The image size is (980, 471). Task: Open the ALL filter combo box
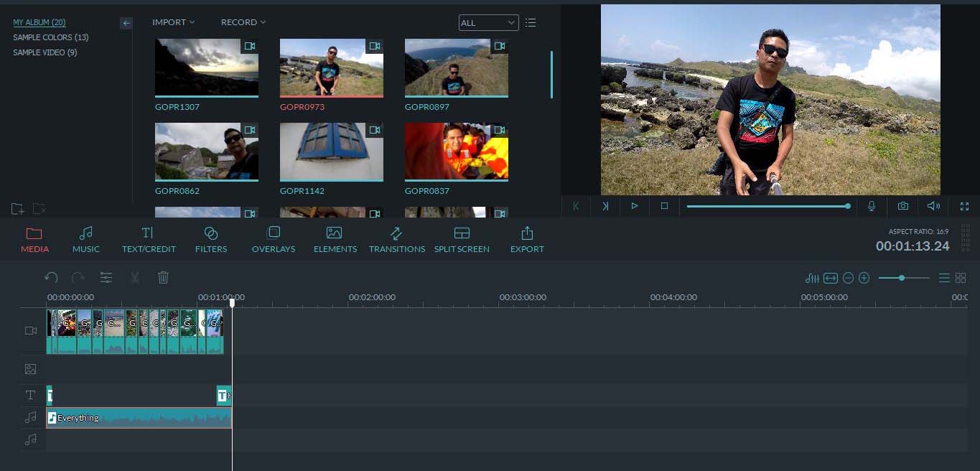point(488,23)
